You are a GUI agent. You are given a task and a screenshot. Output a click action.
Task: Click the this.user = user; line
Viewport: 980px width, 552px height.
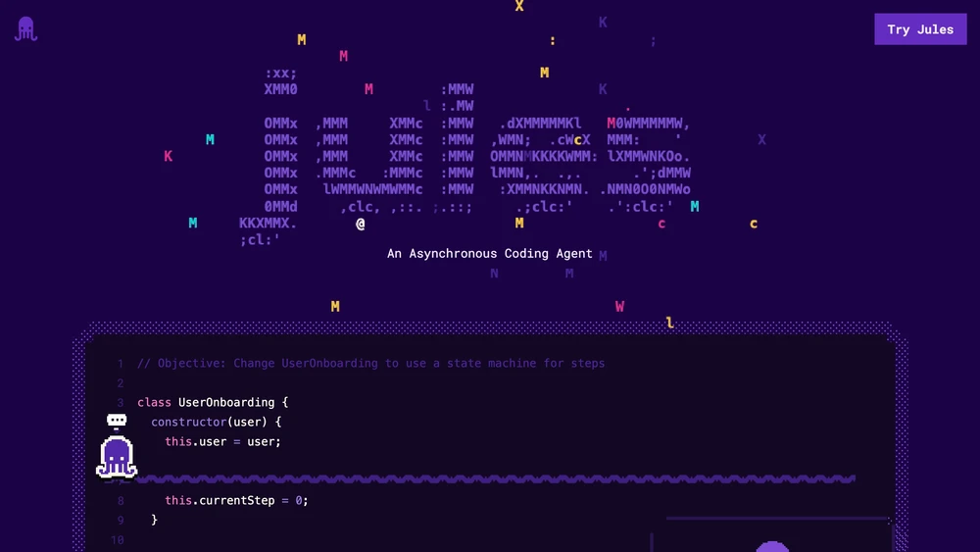coord(222,441)
